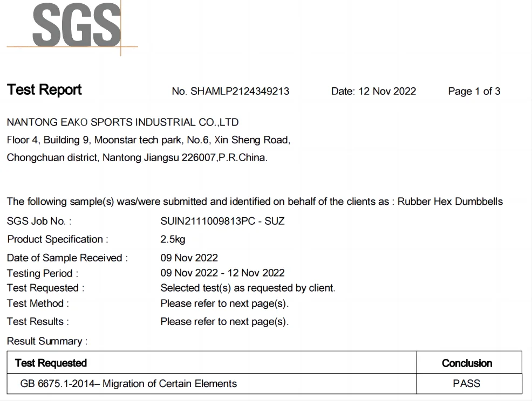
Task: Click the Date of Sample Received label
Action: [67, 258]
